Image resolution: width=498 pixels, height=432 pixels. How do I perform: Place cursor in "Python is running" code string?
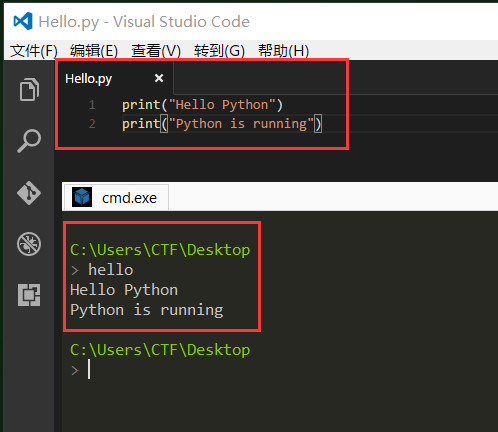(241, 124)
